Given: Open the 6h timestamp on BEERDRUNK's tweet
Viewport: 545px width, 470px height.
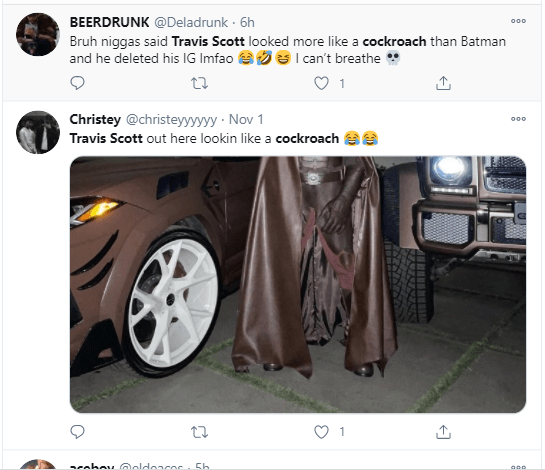Looking at the screenshot, I should [247, 22].
